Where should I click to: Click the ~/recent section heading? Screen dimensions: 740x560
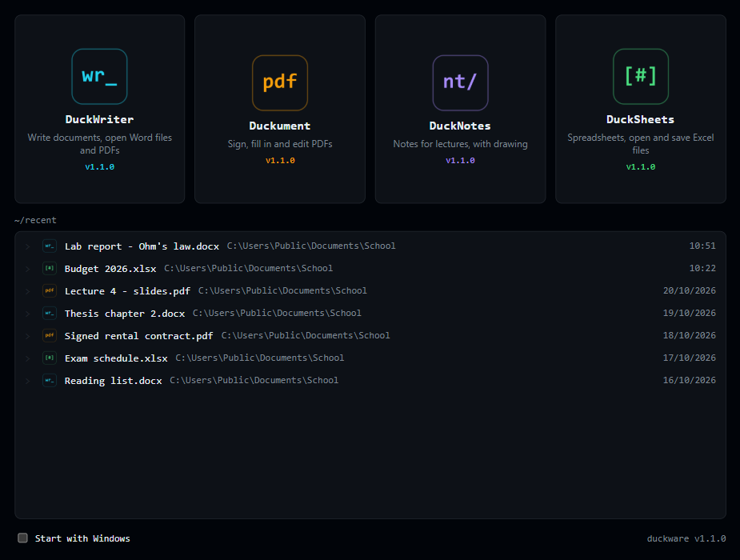[35, 220]
